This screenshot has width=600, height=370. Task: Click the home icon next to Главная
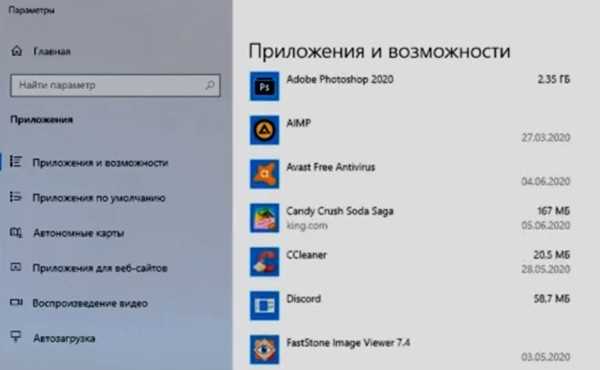click(16, 51)
